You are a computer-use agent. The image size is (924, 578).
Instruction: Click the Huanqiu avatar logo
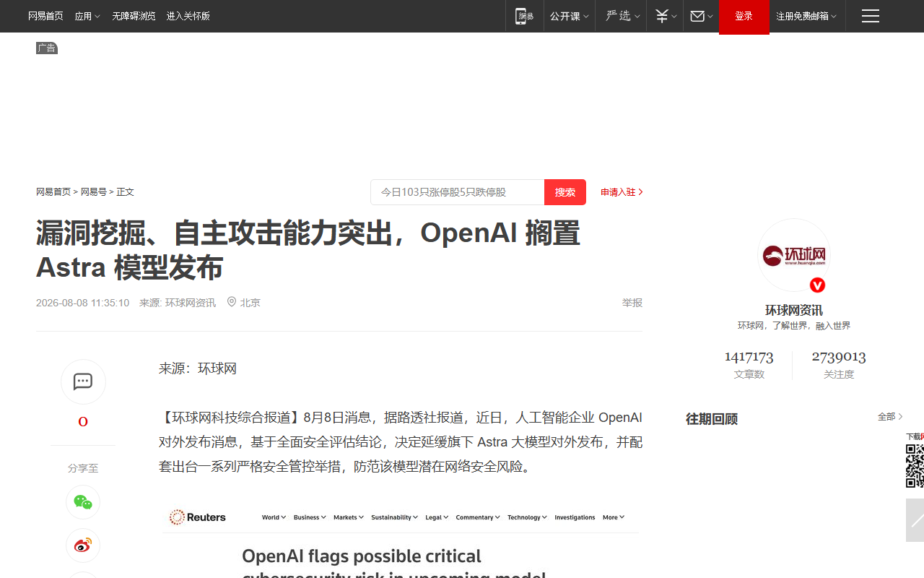[794, 255]
